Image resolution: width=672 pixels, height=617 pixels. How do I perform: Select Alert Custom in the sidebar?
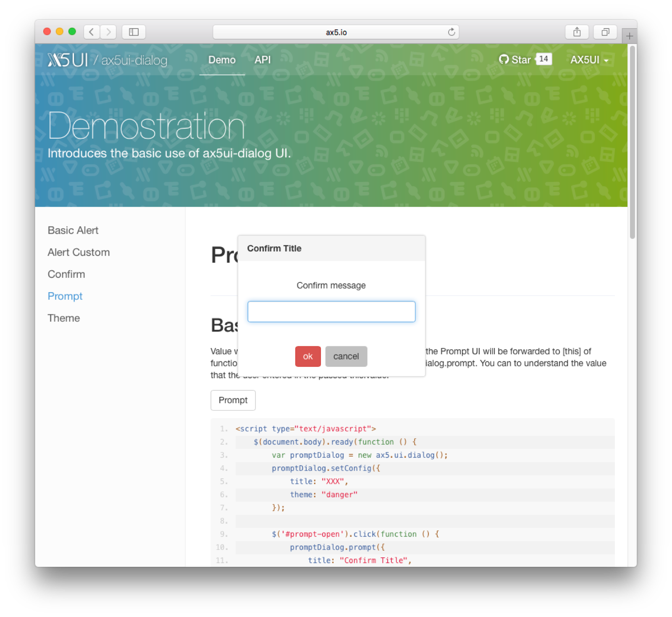79,252
